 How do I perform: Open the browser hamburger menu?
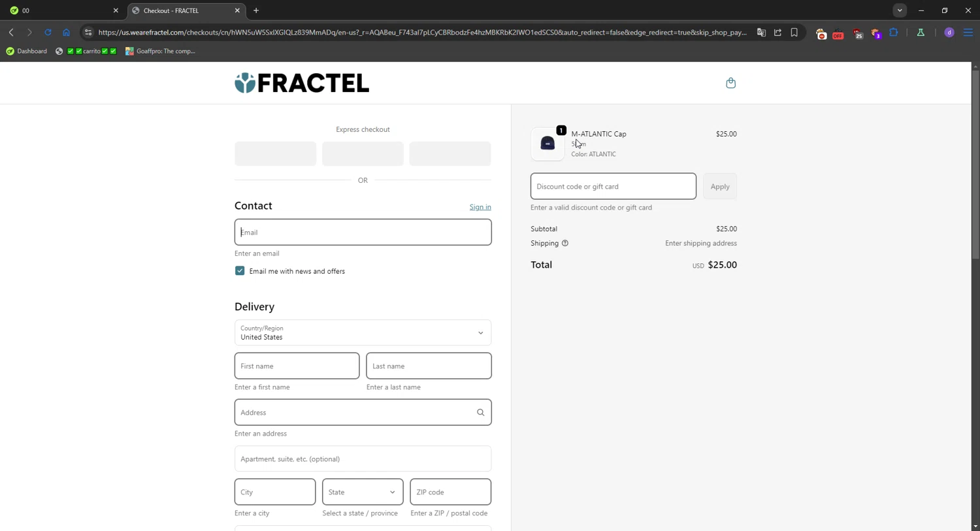[x=968, y=32]
